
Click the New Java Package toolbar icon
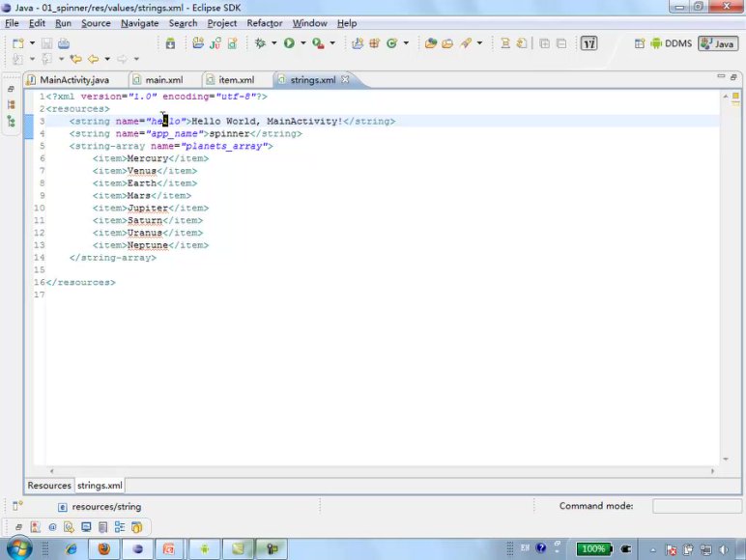click(x=374, y=43)
